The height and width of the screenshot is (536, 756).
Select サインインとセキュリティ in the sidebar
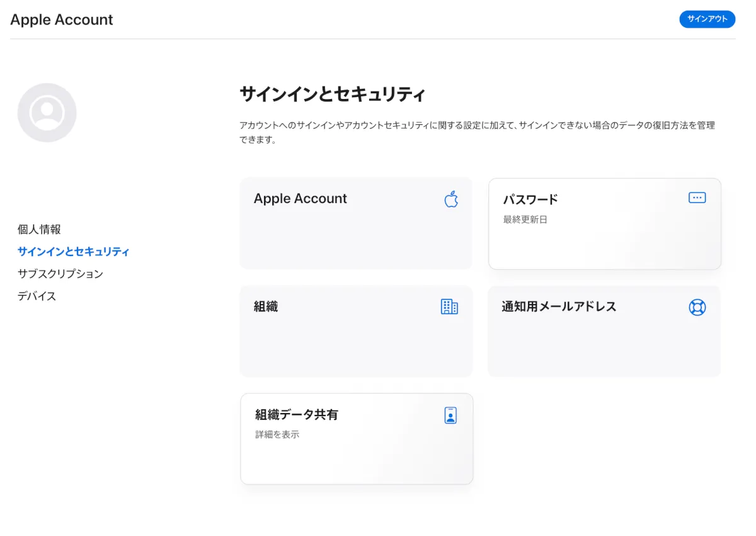(74, 252)
